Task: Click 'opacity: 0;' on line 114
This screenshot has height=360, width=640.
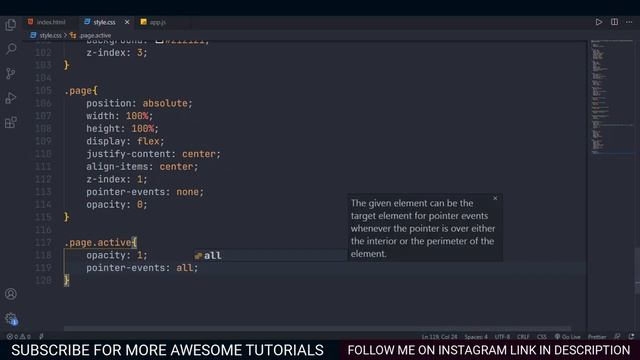Action: click(x=116, y=204)
